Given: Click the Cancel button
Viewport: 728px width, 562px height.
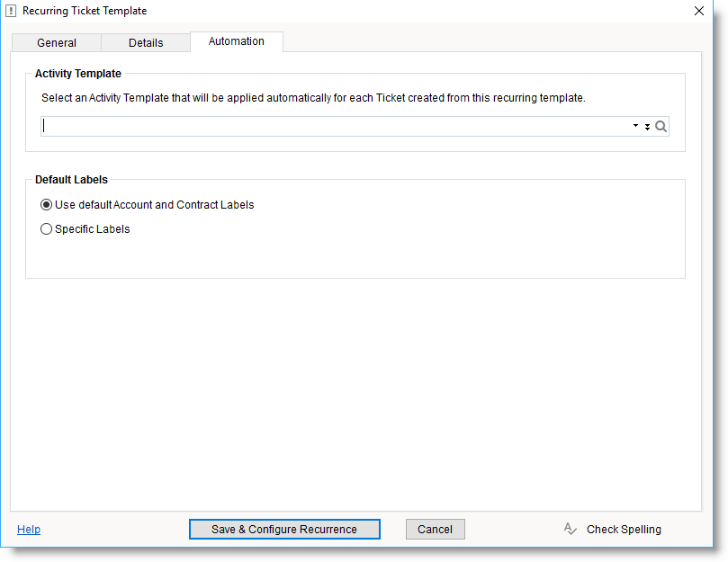Looking at the screenshot, I should coord(436,529).
